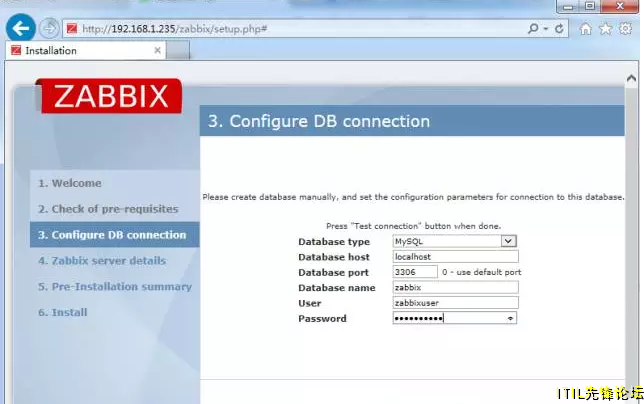Open Favorites with the star icon
The width and height of the screenshot is (644, 404).
tap(605, 29)
